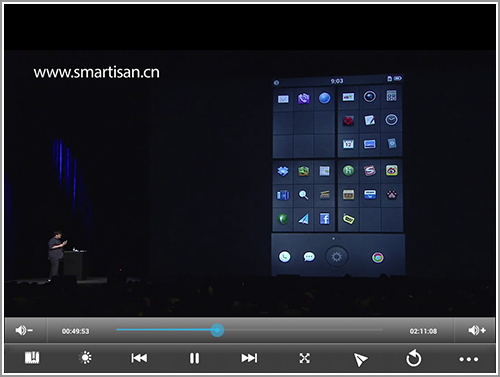The height and width of the screenshot is (377, 500).
Task: Seek forward on the unplayed progress track
Action: pyautogui.click(x=303, y=330)
